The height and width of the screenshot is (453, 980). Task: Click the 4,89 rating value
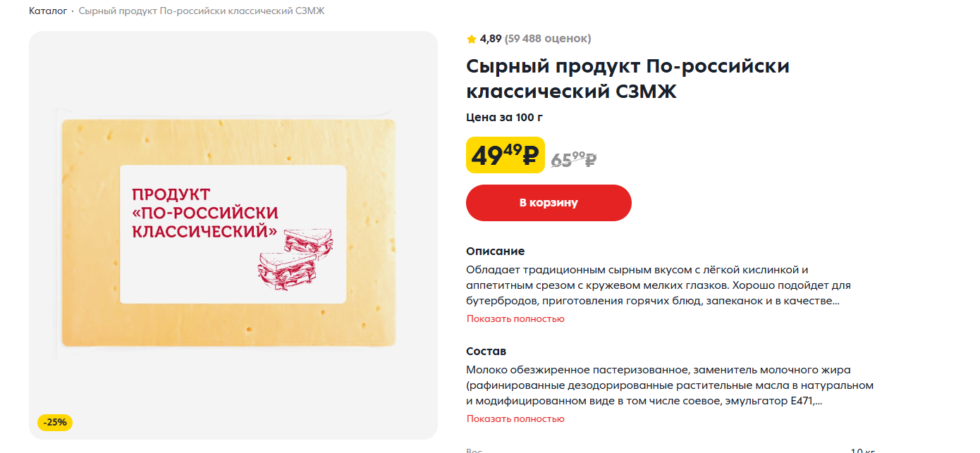491,39
